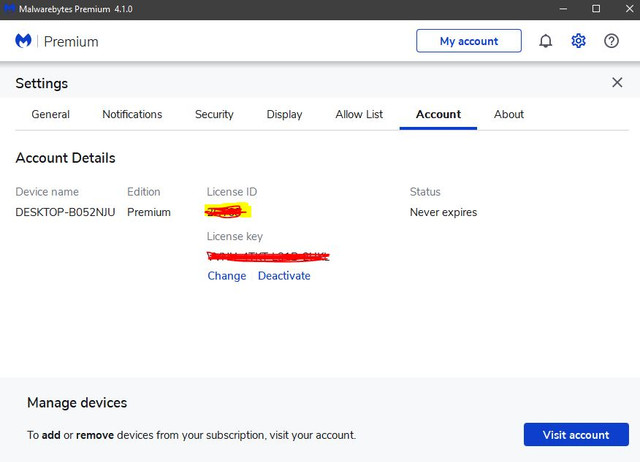Click the Malwarebytes logo in header
This screenshot has height=462, width=640.
point(23,41)
